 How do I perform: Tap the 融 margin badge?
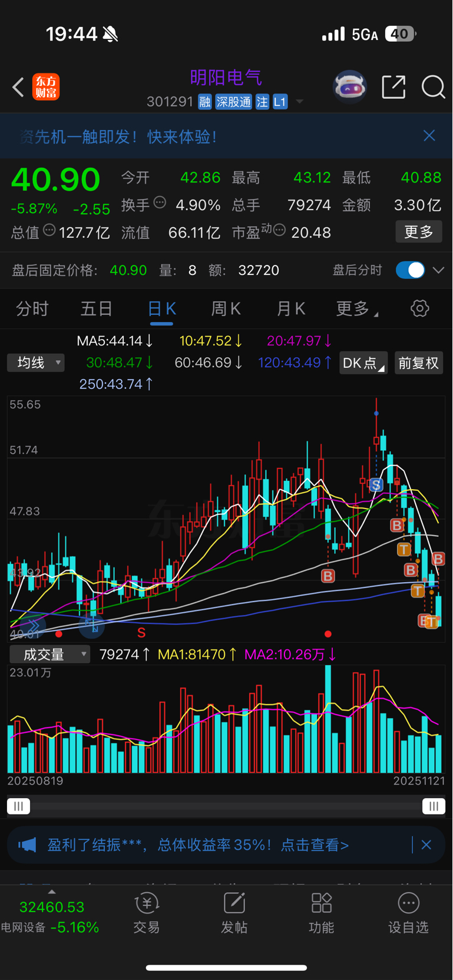coord(204,102)
